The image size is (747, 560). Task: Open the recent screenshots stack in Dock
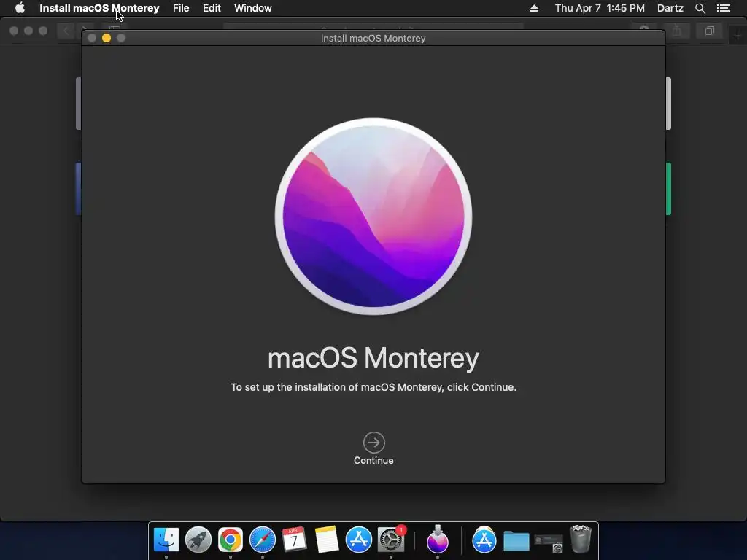coord(549,542)
